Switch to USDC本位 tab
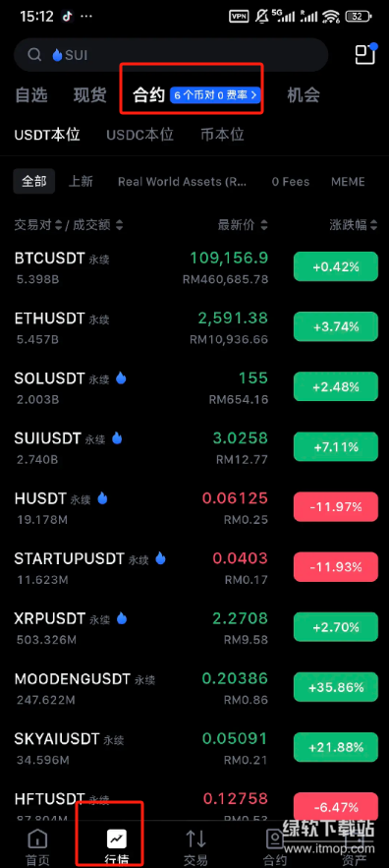 click(140, 135)
